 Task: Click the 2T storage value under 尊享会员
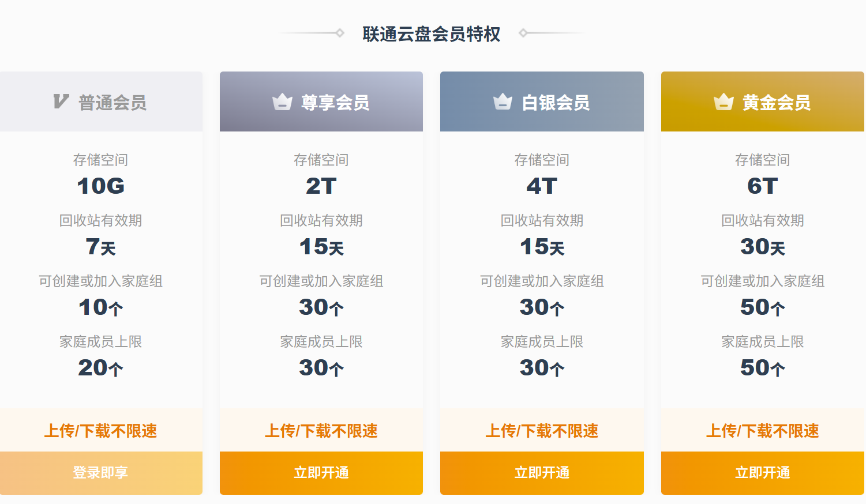tap(321, 186)
